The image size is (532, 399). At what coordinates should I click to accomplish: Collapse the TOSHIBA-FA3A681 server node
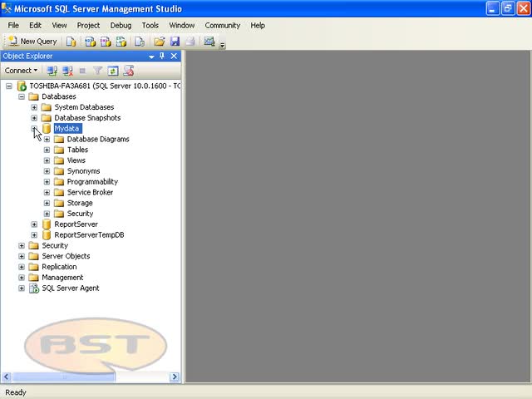9,86
